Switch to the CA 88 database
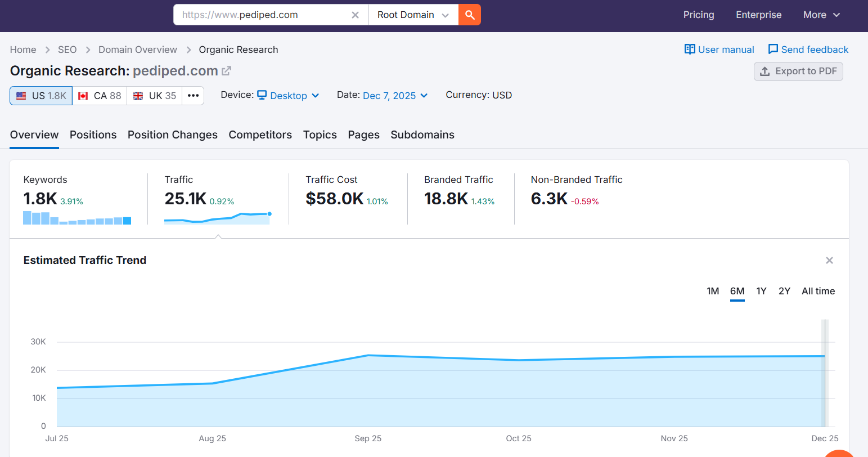The image size is (868, 457). (x=100, y=96)
